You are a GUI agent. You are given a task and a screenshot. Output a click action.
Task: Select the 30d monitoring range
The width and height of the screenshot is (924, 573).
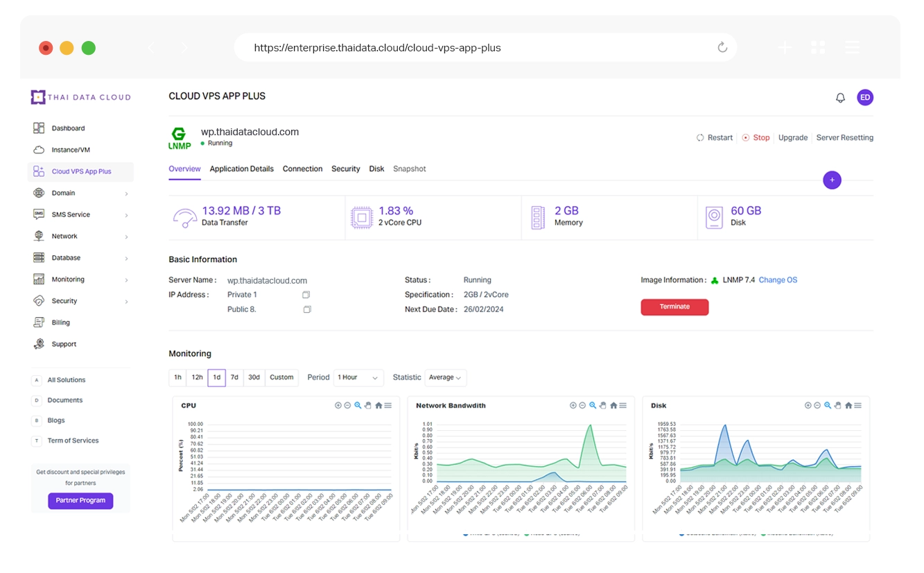(254, 378)
